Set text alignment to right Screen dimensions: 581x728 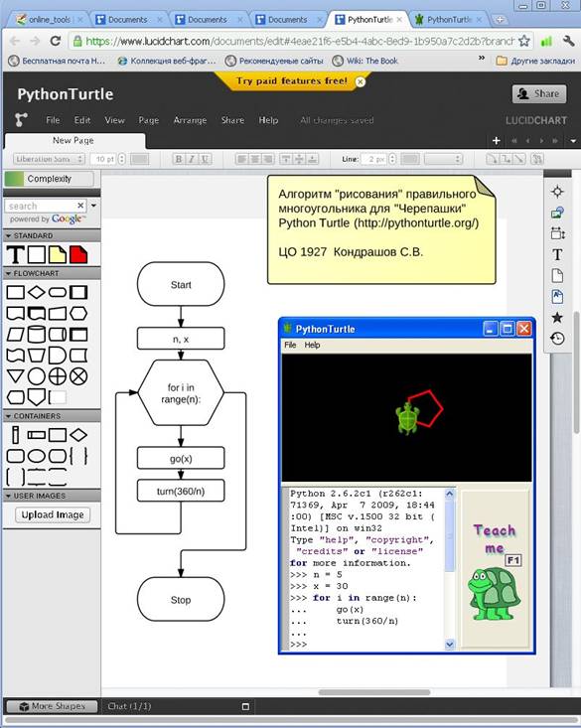268,159
